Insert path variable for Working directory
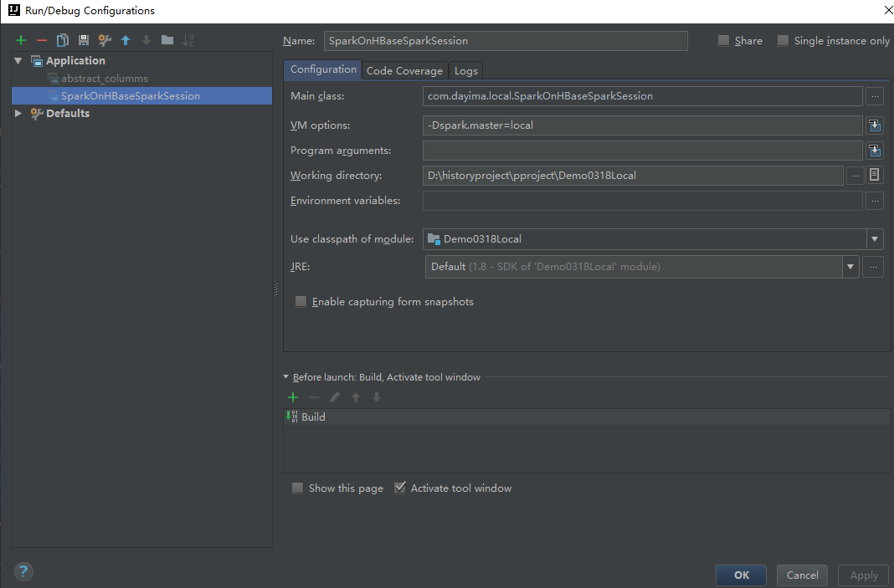Viewport: 894px width, 588px height. click(x=874, y=175)
